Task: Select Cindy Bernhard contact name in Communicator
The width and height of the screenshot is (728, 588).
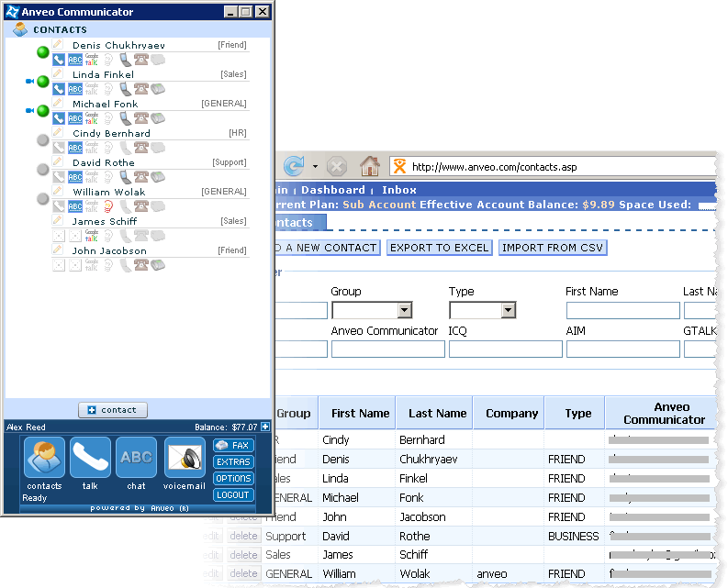Action: (111, 134)
